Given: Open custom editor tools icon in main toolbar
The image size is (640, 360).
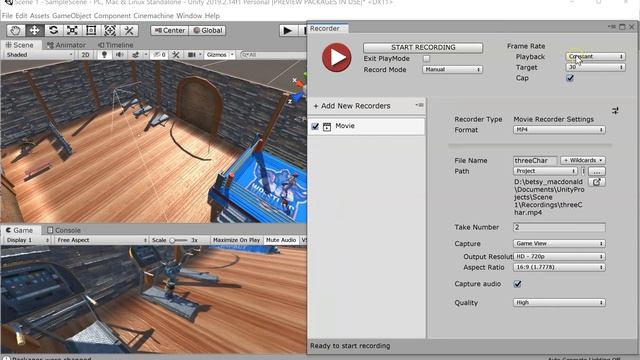Looking at the screenshot, I should [129, 31].
